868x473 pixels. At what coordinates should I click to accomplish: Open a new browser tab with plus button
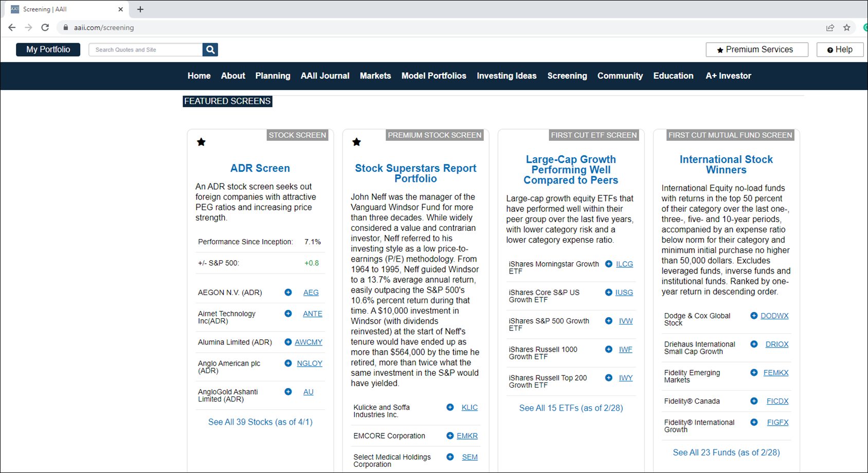point(140,9)
